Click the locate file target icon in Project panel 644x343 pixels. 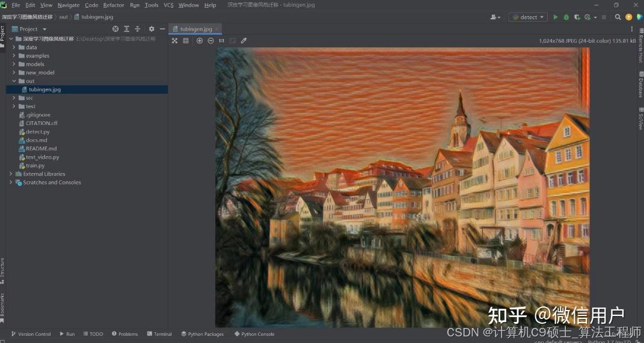(x=115, y=29)
